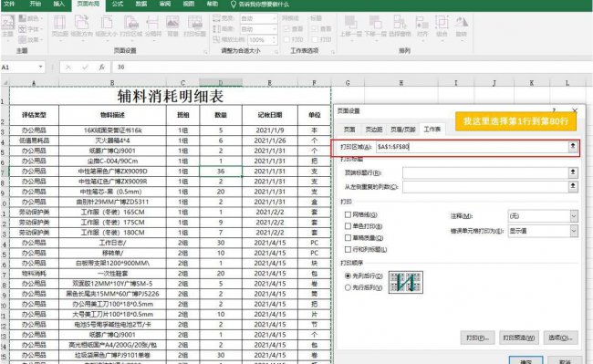The image size is (593, 364).
Task: Open the 宽度 width dropdown in the ribbon
Action: click(x=275, y=18)
